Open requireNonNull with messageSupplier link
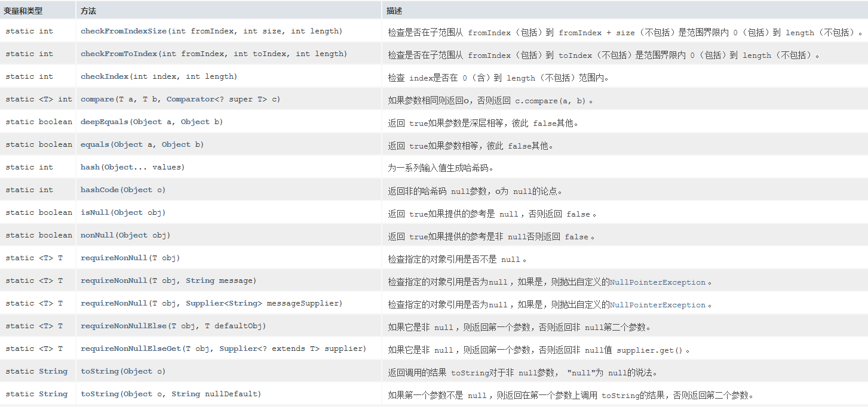Screen dimensions: 868x407 tap(113, 303)
